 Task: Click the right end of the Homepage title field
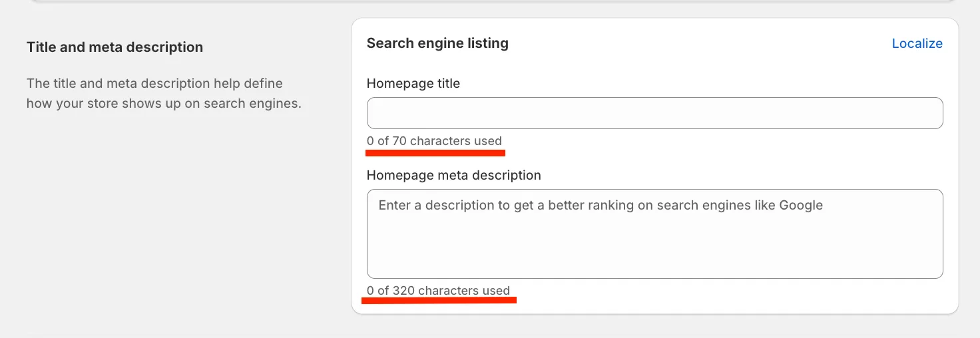pyautogui.click(x=925, y=113)
